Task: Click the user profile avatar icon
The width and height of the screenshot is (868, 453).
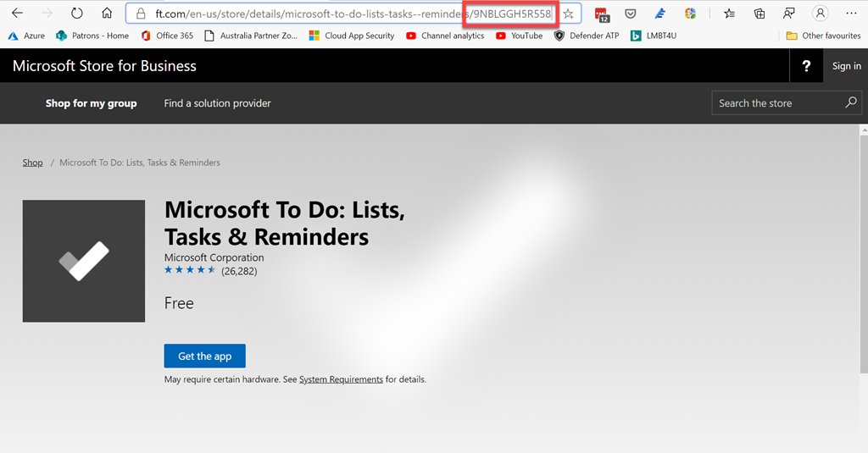Action: click(x=820, y=14)
